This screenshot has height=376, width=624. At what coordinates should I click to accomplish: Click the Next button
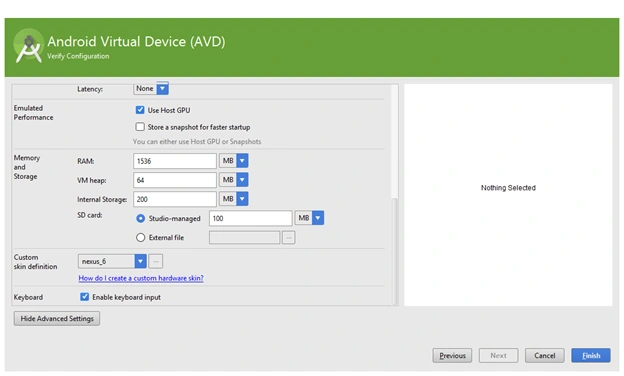pos(498,355)
